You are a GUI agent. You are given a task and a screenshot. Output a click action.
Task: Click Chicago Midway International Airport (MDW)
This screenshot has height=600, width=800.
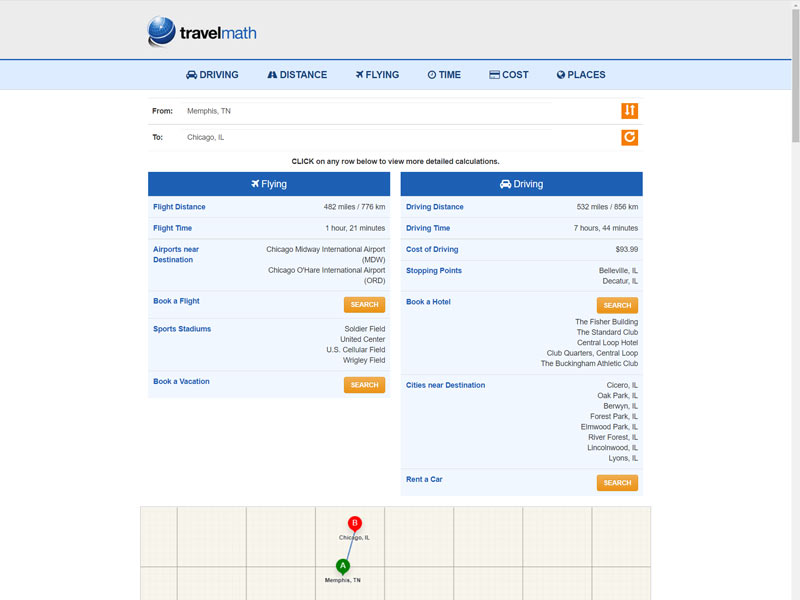[326, 255]
